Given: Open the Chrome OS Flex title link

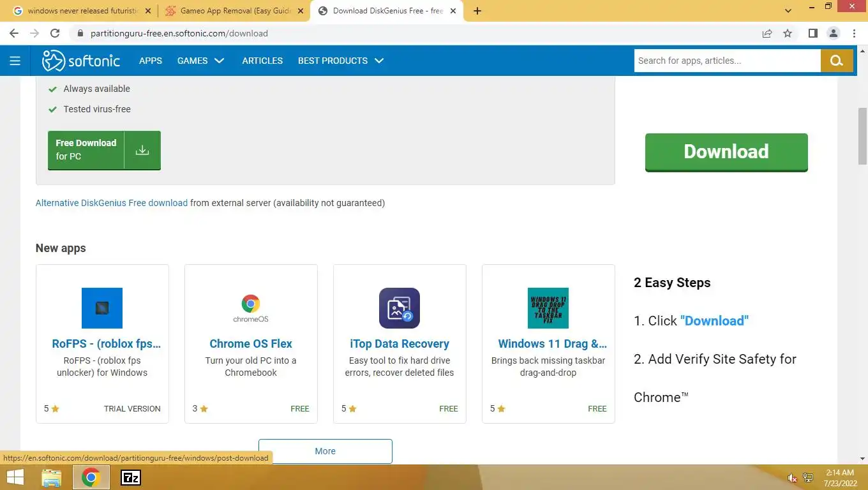Looking at the screenshot, I should 251,343.
